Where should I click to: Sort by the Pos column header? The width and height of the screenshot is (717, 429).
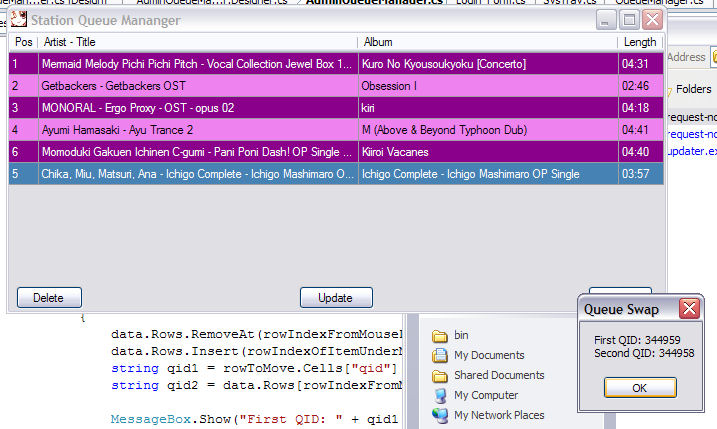click(22, 42)
